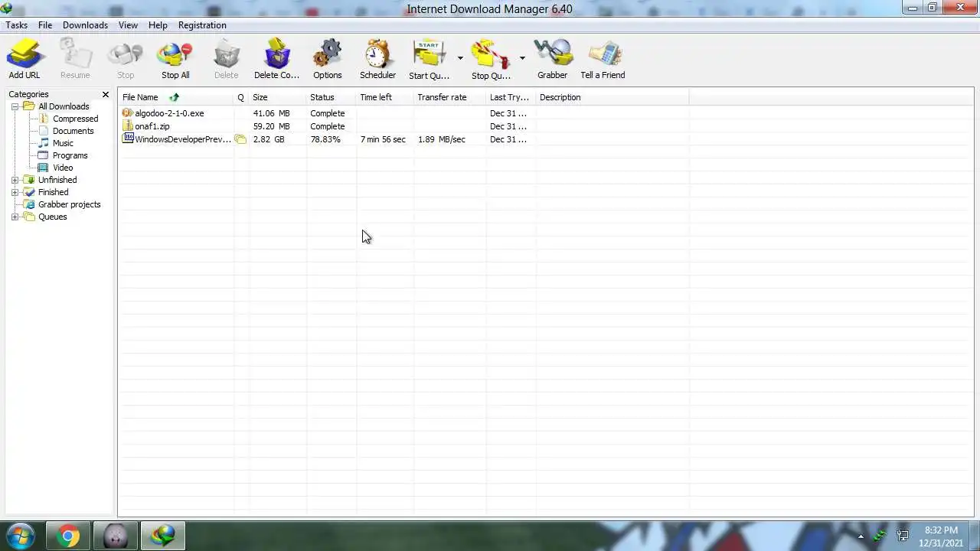Click the Tell a Friend icon
The image size is (980, 551).
tap(603, 59)
